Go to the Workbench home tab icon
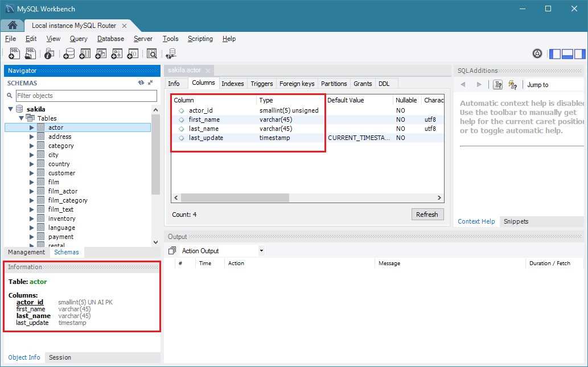588x367 pixels. 13,25
